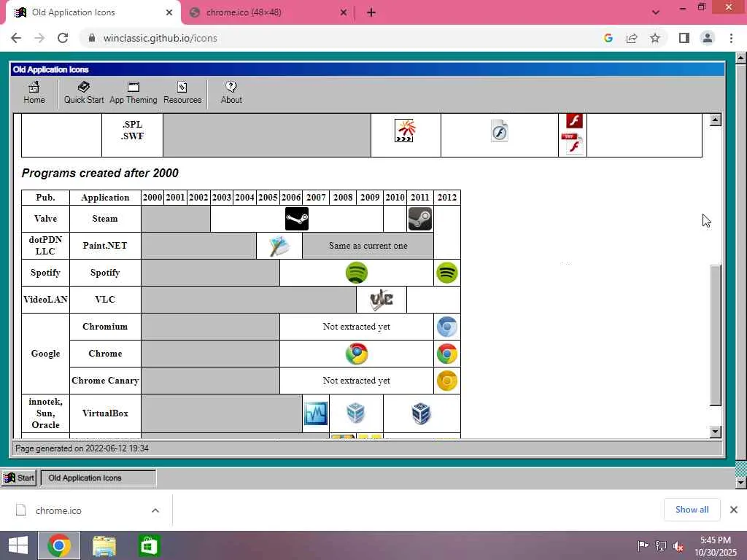Close the Old Application Icons tab
This screenshot has height=560, width=747.
[x=169, y=12]
